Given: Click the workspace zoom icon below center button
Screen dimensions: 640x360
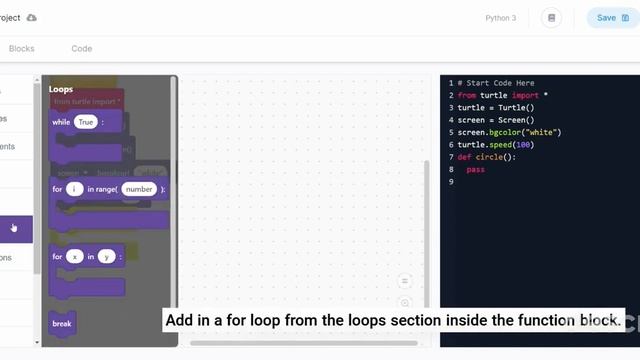Looking at the screenshot, I should [404, 302].
